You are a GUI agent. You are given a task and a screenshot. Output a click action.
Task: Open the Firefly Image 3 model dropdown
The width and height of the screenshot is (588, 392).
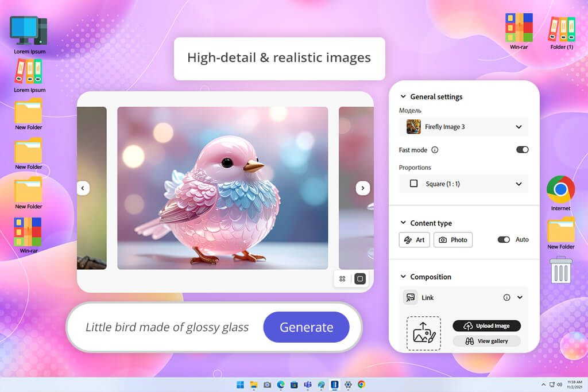click(x=463, y=127)
